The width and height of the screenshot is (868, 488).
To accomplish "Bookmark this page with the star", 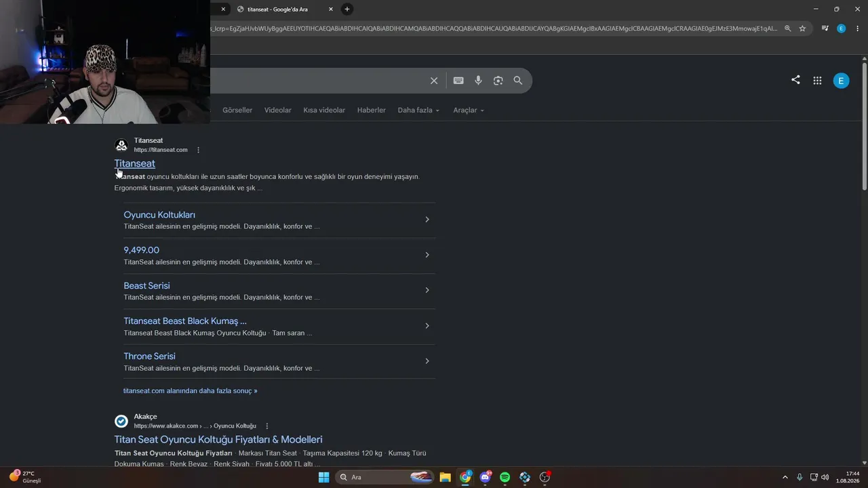I will (x=802, y=28).
